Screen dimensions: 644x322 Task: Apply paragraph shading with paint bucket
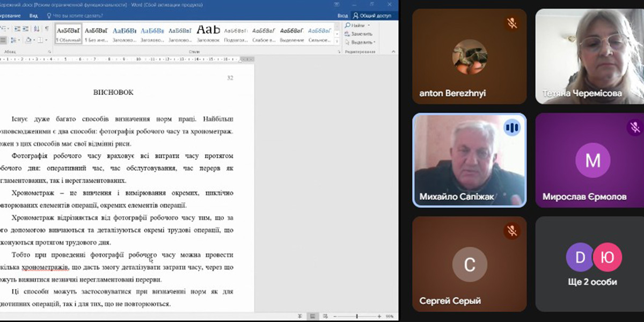[28, 40]
